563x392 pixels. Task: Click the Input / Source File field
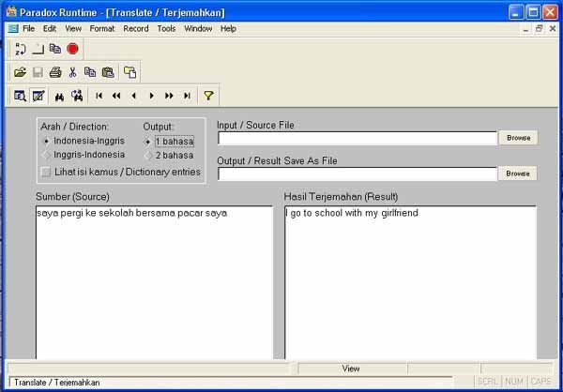(358, 138)
